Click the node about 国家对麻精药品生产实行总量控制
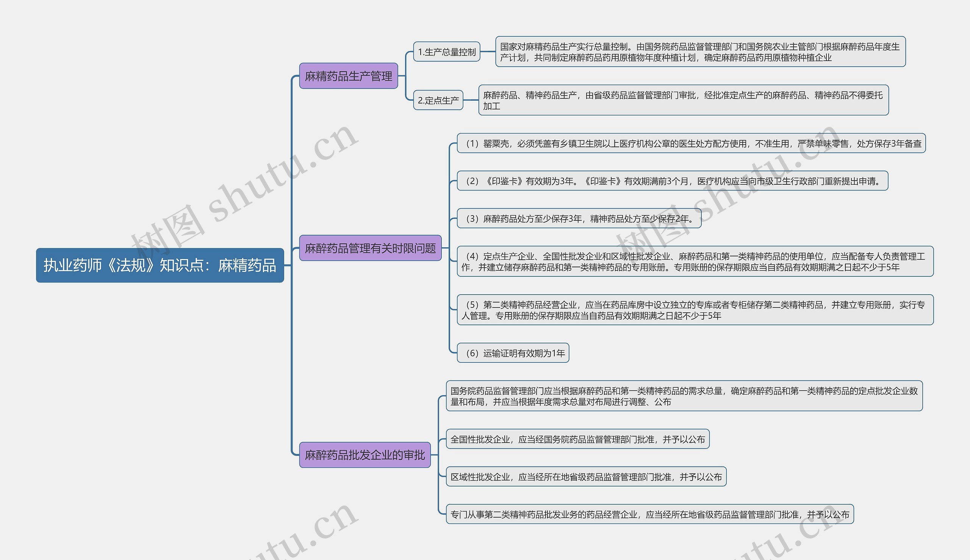This screenshot has height=560, width=970. tap(700, 52)
